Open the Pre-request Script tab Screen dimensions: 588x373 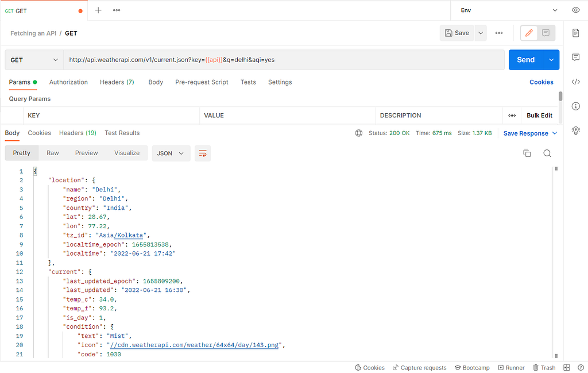tap(202, 82)
